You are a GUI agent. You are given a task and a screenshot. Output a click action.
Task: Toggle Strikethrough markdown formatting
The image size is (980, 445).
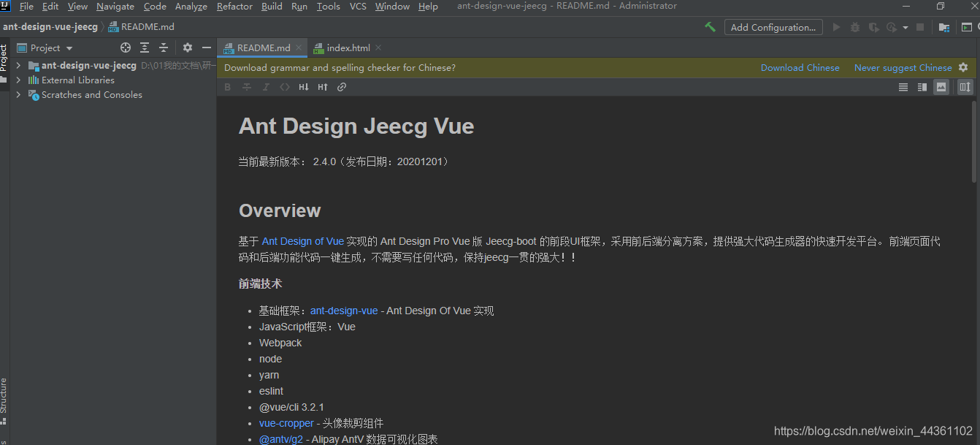coord(247,87)
